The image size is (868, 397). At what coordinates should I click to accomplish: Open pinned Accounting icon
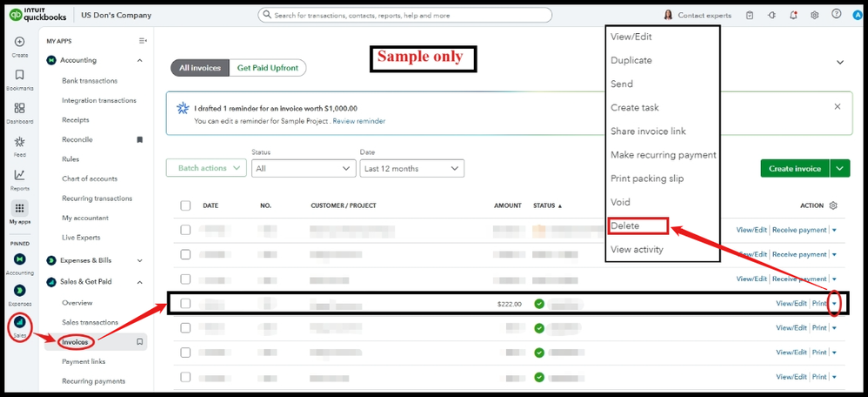point(19,259)
